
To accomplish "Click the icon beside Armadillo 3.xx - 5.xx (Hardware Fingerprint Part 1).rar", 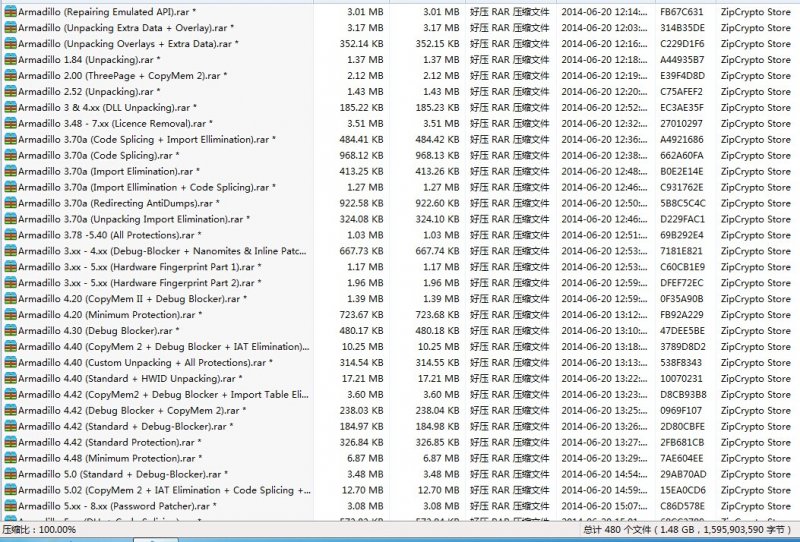I will pos(10,267).
